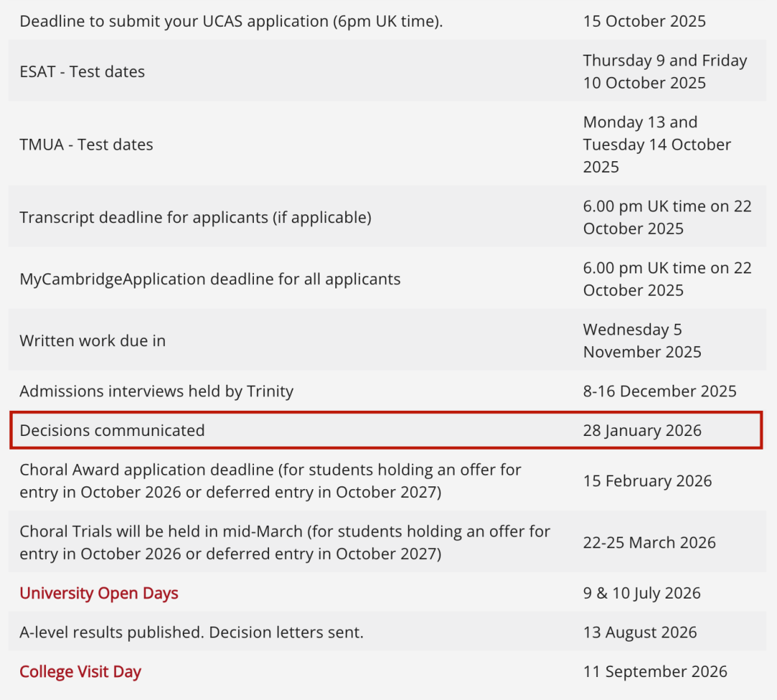Image resolution: width=777 pixels, height=700 pixels.
Task: Click the TMUA - Test dates label
Action: (86, 145)
